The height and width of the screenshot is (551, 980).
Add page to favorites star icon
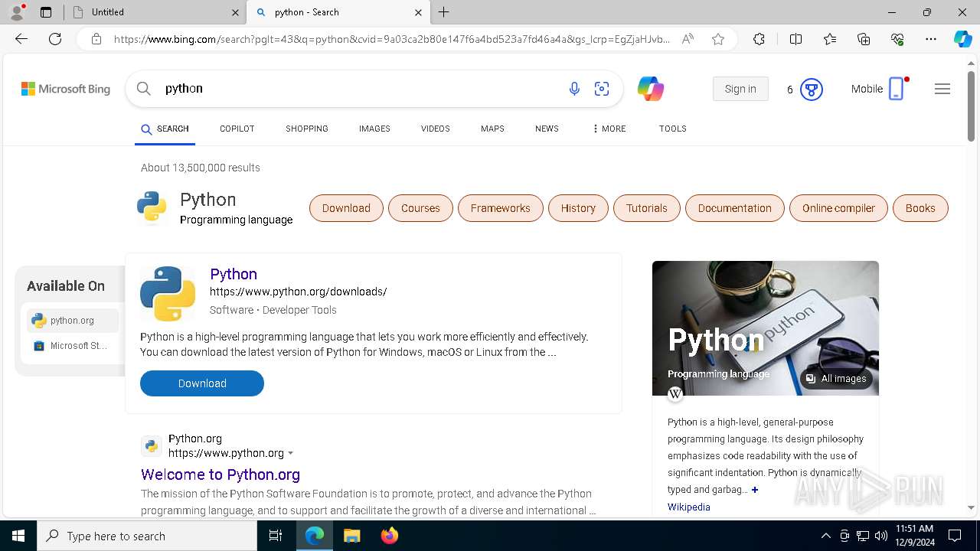[718, 39]
